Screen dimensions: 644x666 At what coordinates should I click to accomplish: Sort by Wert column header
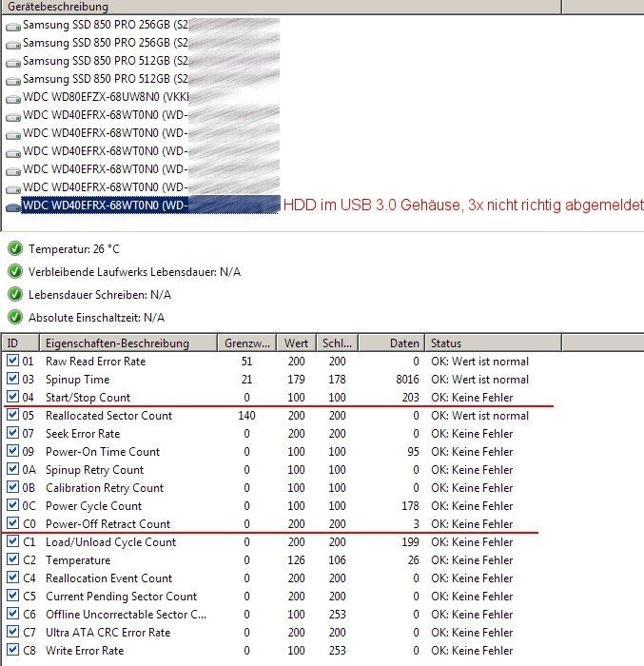click(296, 343)
